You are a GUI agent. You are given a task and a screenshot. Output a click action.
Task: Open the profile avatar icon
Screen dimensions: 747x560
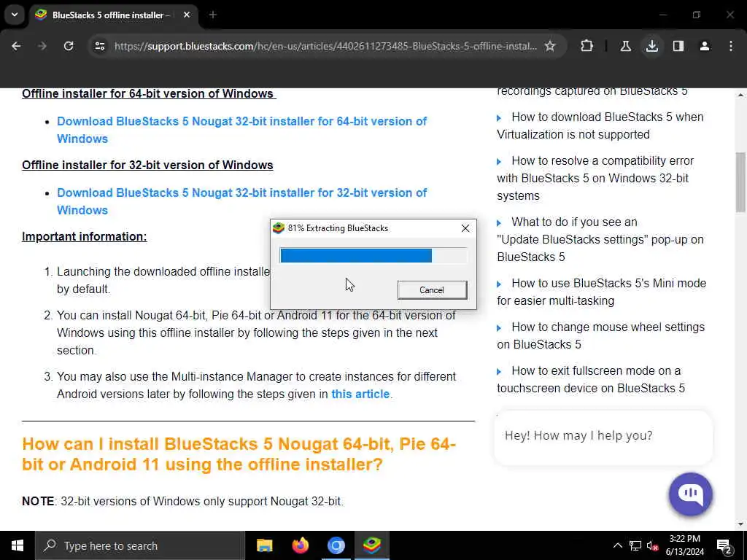[x=705, y=46]
